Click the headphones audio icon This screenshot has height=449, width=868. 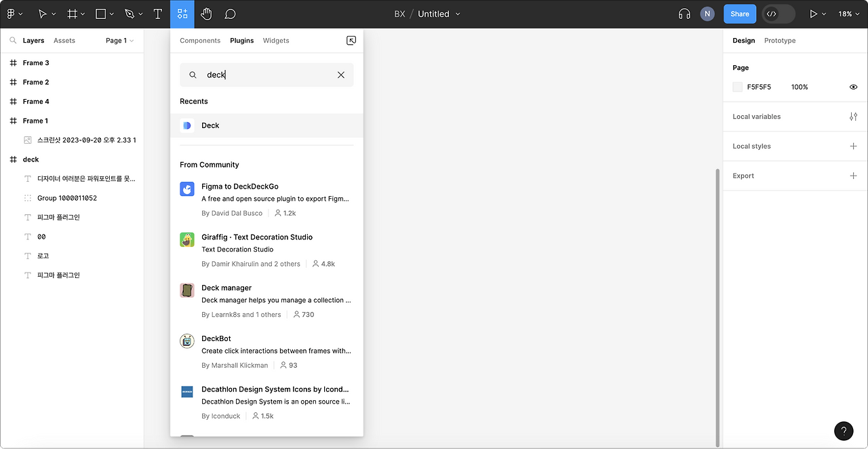click(x=684, y=14)
